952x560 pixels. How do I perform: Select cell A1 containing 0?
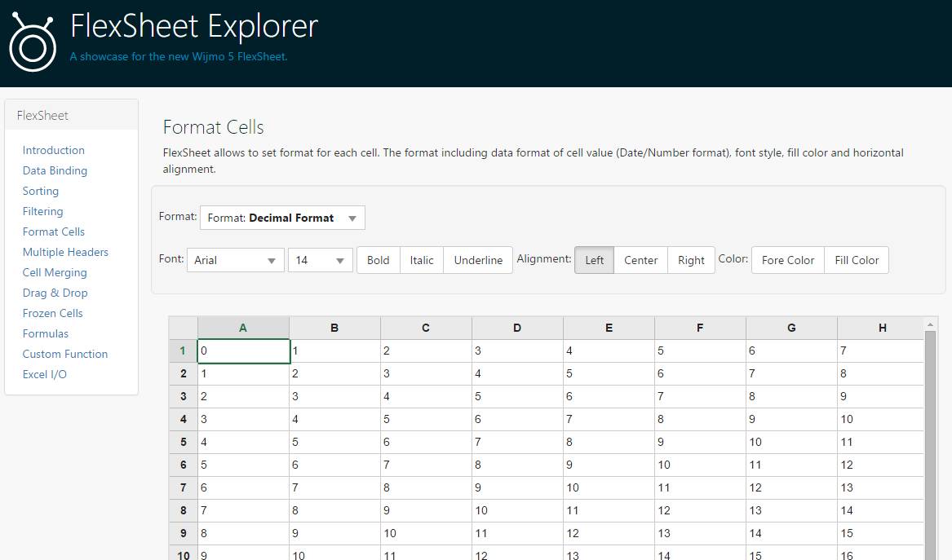[x=243, y=351]
